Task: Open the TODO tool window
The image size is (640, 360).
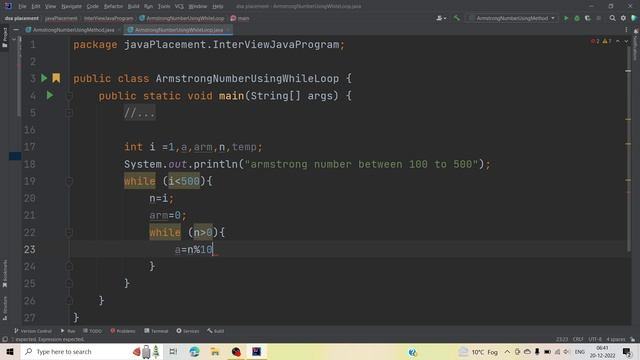Action: click(92, 331)
